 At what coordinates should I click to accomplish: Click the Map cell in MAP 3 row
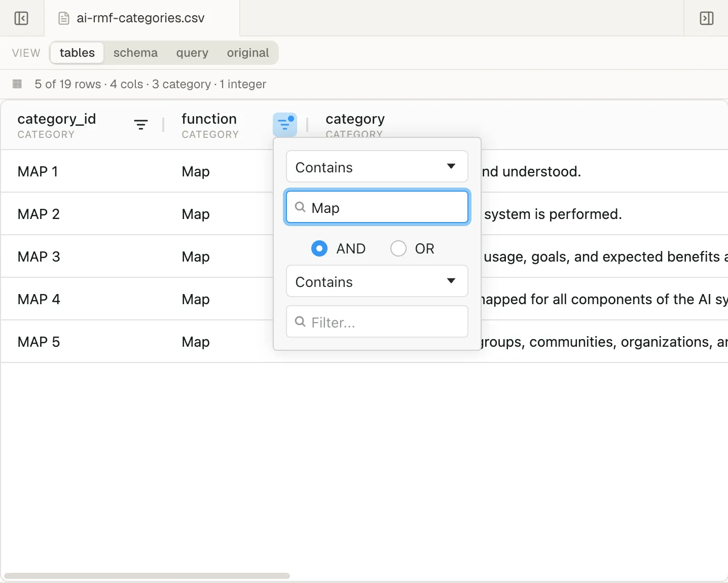point(196,257)
